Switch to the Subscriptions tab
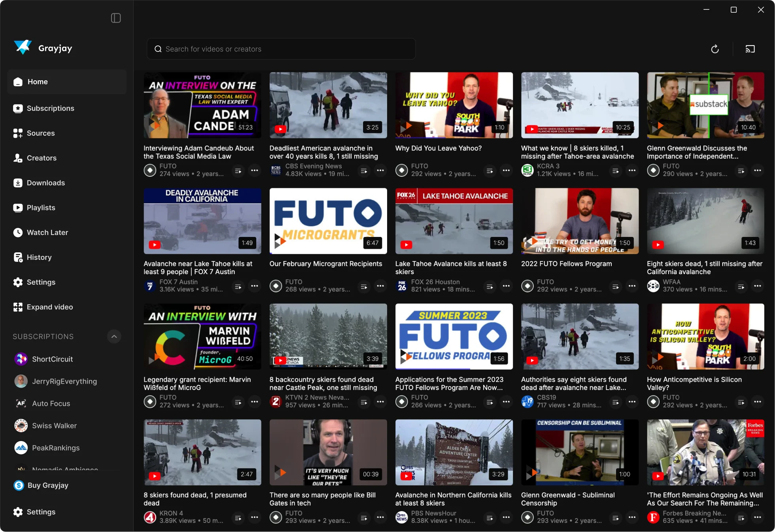 [50, 108]
